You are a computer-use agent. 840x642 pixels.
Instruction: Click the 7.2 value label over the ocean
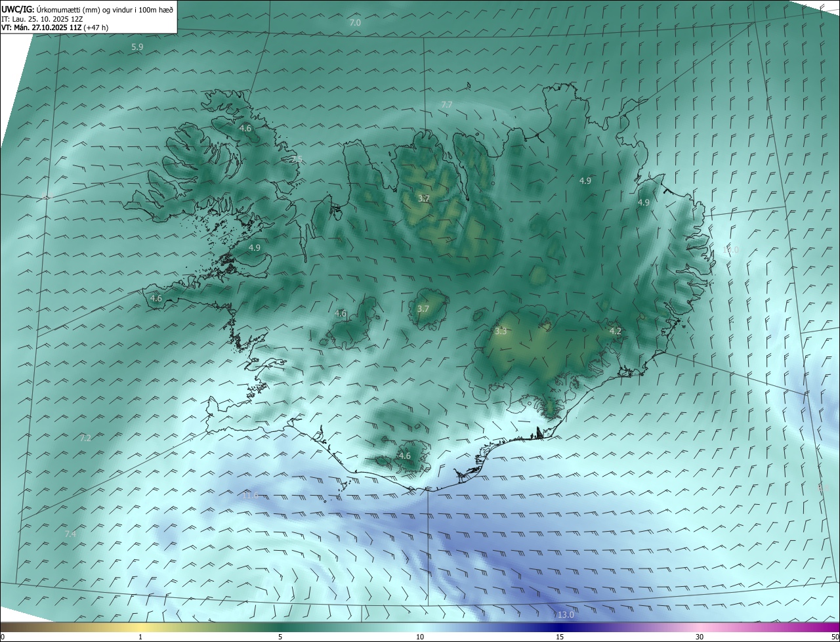pyautogui.click(x=85, y=438)
